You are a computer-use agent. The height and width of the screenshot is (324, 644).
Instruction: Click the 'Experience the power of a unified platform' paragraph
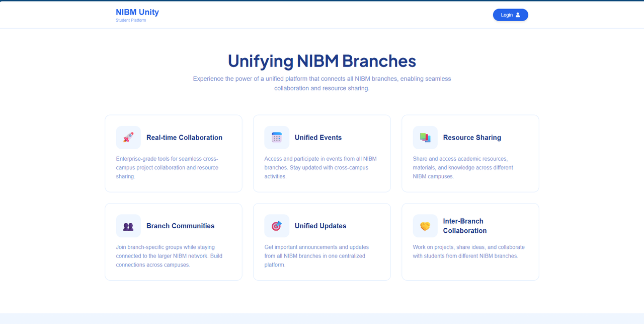point(322,84)
